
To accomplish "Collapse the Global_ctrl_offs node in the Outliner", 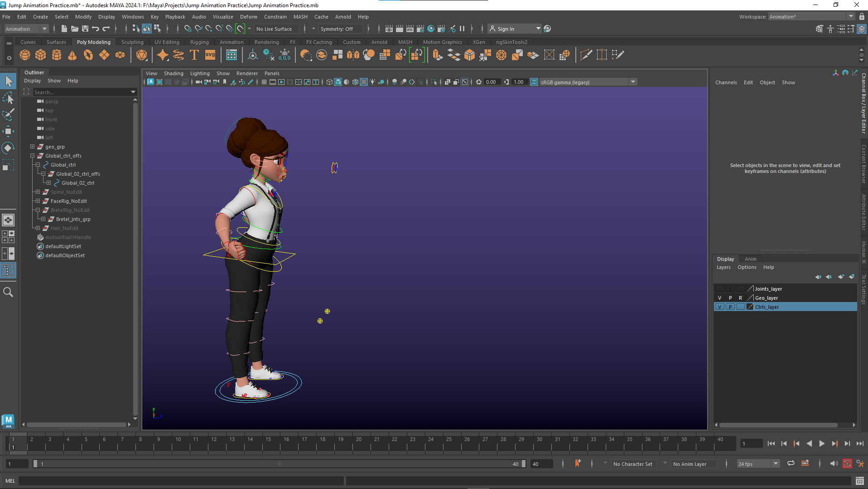I will (x=32, y=156).
